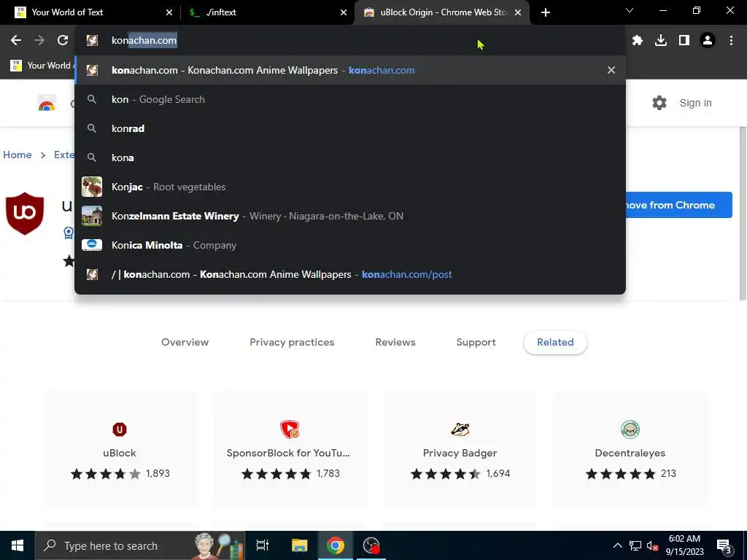Open the Support tab
Image resolution: width=747 pixels, height=560 pixels.
[x=476, y=343]
